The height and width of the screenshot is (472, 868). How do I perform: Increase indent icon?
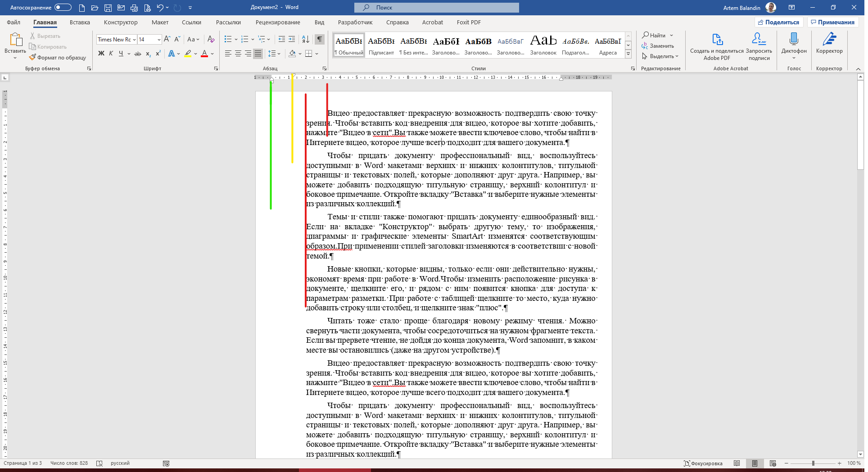pyautogui.click(x=292, y=39)
